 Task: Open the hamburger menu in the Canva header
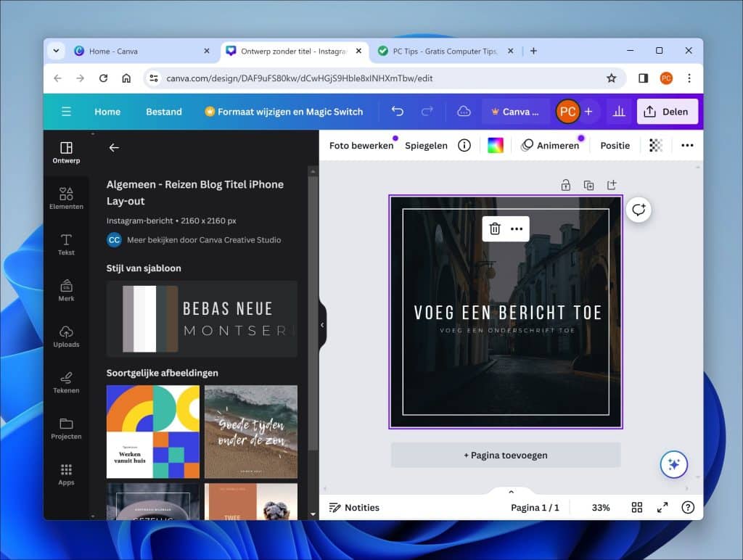(66, 111)
